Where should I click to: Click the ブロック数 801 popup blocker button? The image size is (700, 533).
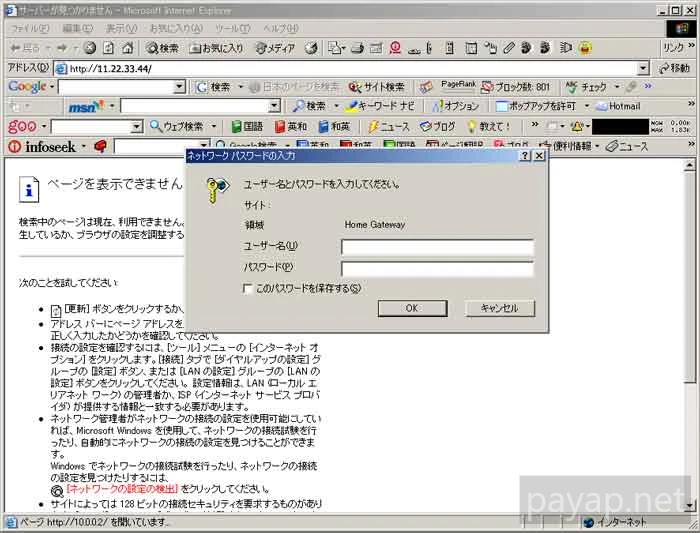pyautogui.click(x=515, y=87)
